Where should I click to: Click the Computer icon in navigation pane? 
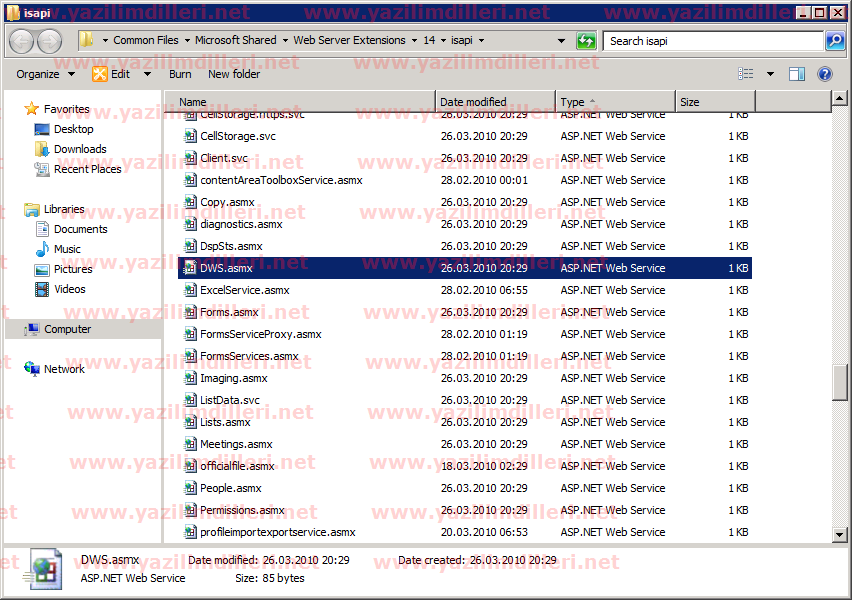(32, 329)
